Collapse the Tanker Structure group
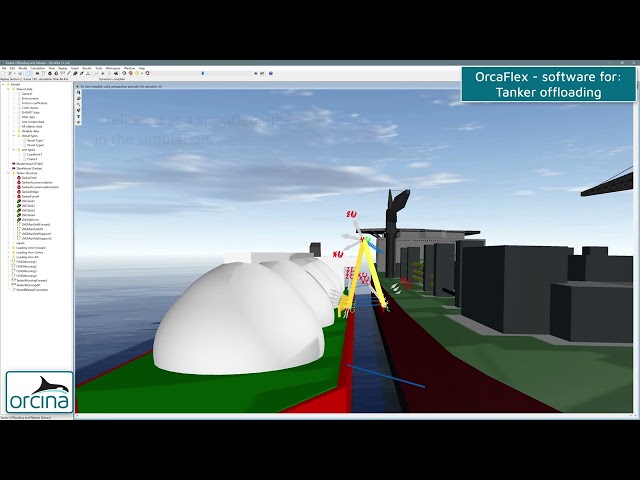 [x=8, y=173]
